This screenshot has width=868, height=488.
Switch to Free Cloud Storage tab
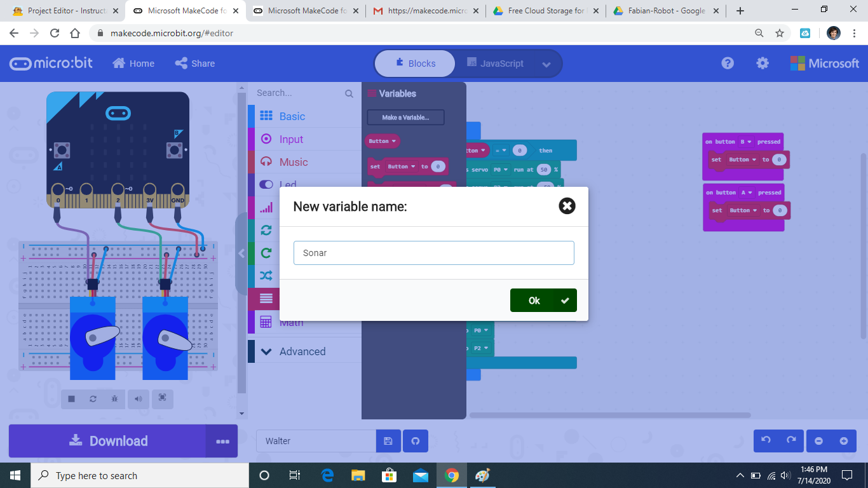click(546, 11)
